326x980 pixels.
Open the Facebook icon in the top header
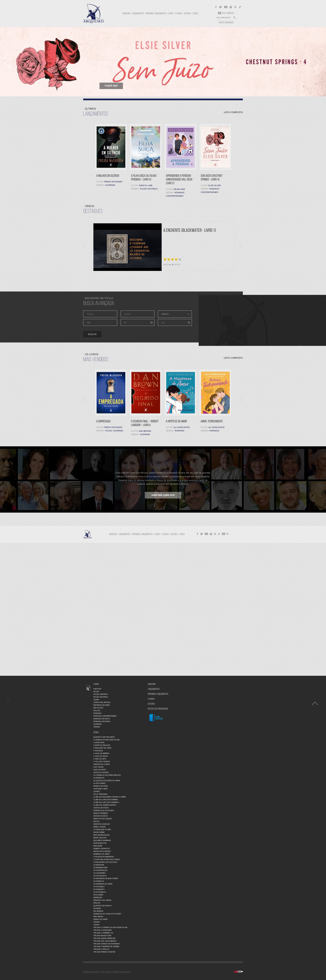216,7
